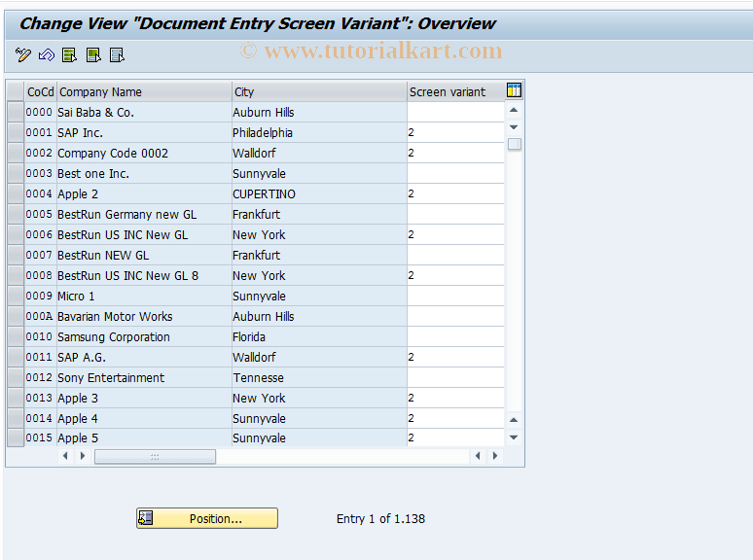Click the 'Florida' city cell
This screenshot has width=753, height=560.
tap(319, 336)
